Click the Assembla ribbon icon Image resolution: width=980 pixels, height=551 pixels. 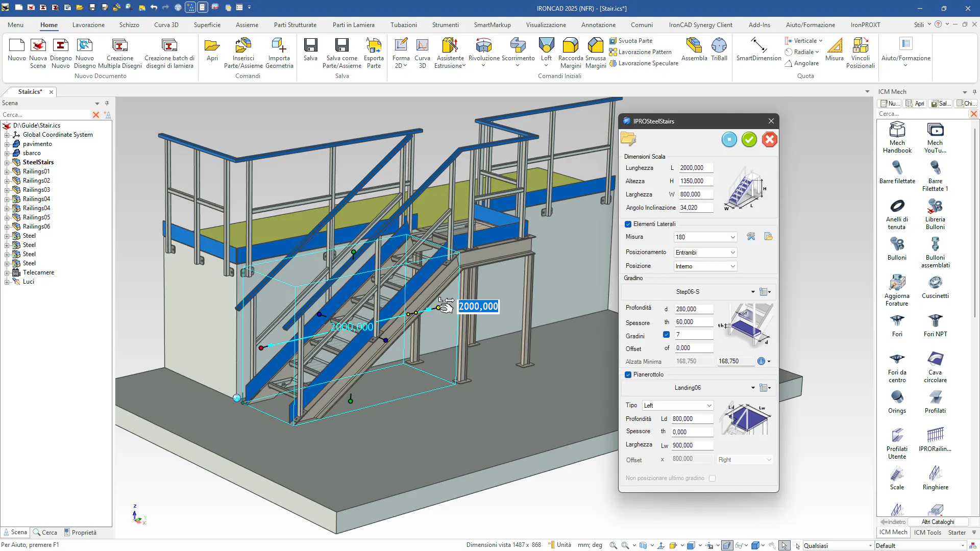(x=694, y=46)
